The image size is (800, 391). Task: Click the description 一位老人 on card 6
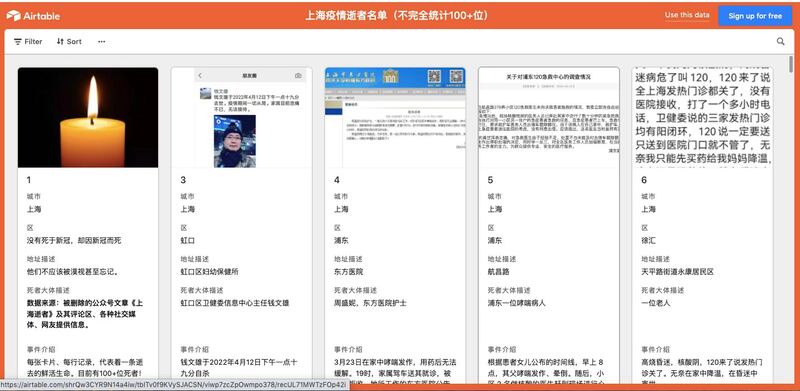click(x=656, y=303)
